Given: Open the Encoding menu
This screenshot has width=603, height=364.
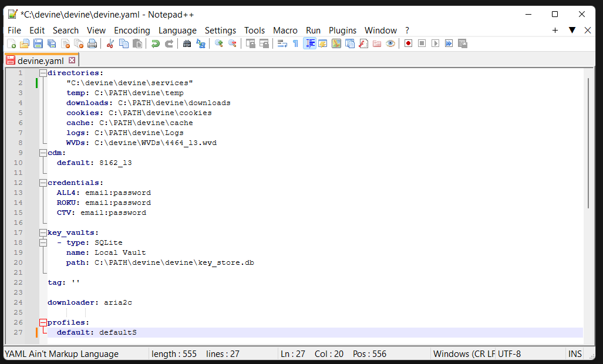Looking at the screenshot, I should click(132, 31).
